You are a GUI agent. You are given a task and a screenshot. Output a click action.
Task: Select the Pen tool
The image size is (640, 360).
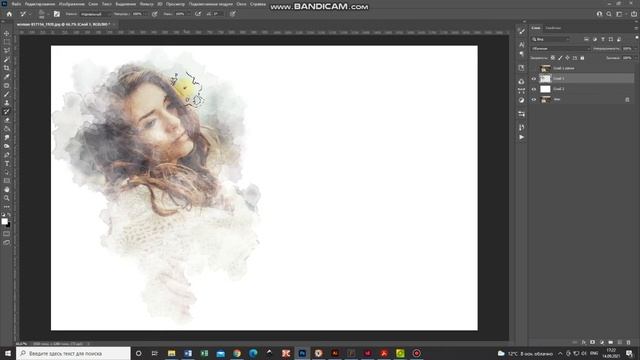(x=7, y=155)
